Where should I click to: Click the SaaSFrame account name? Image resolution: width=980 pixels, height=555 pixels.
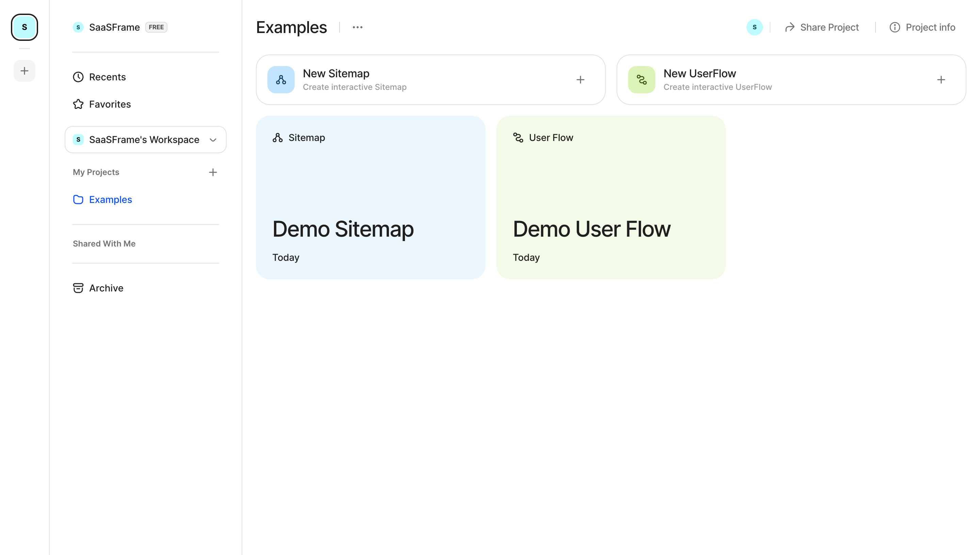(x=114, y=27)
